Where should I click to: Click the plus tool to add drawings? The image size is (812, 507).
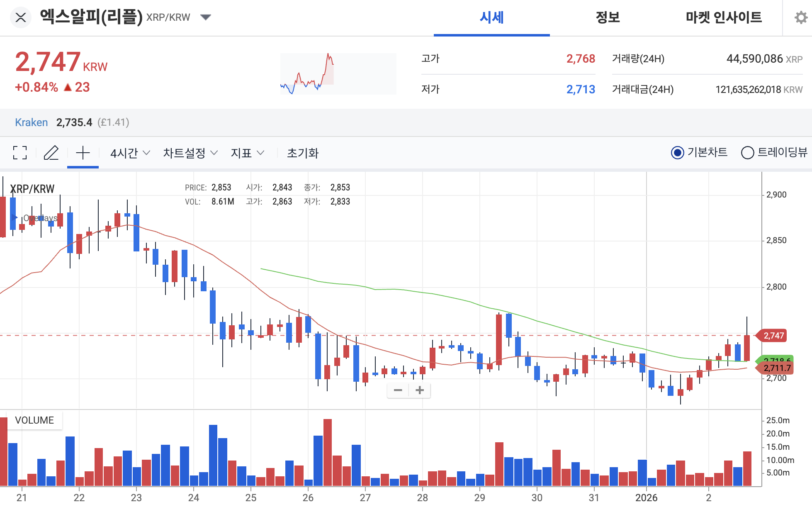click(x=83, y=153)
